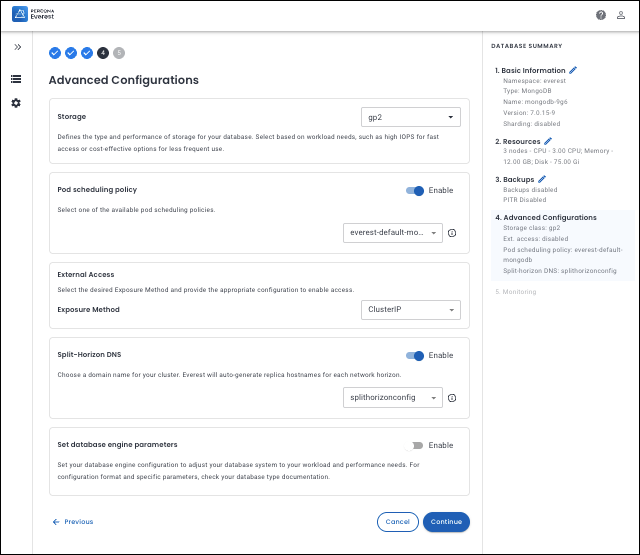
Task: Open the settings gear in sidebar
Action: tap(16, 103)
